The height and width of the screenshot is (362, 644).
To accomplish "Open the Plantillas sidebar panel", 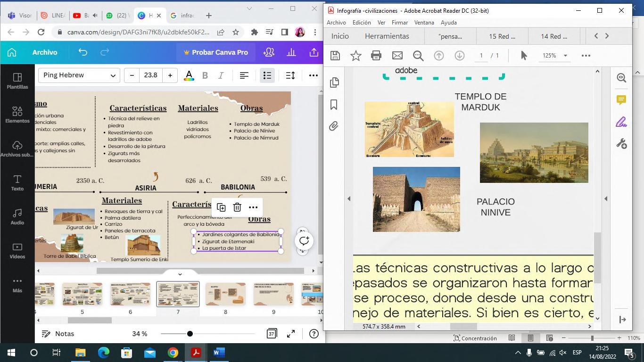I will (x=17, y=81).
